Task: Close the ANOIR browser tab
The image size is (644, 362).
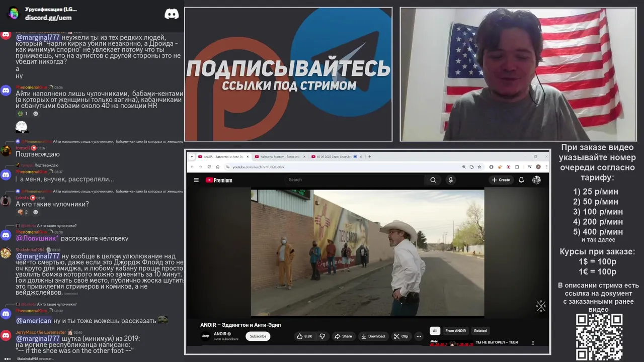Action: pyautogui.click(x=247, y=157)
